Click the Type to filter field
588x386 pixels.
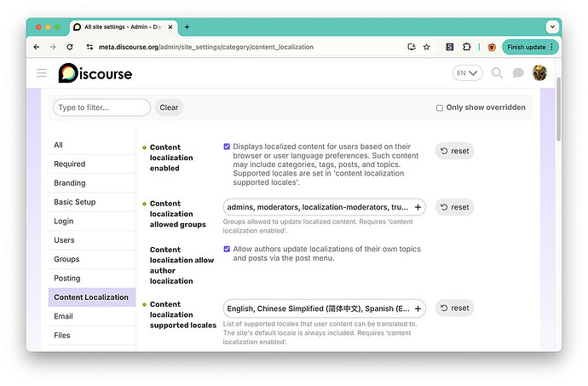tap(101, 107)
